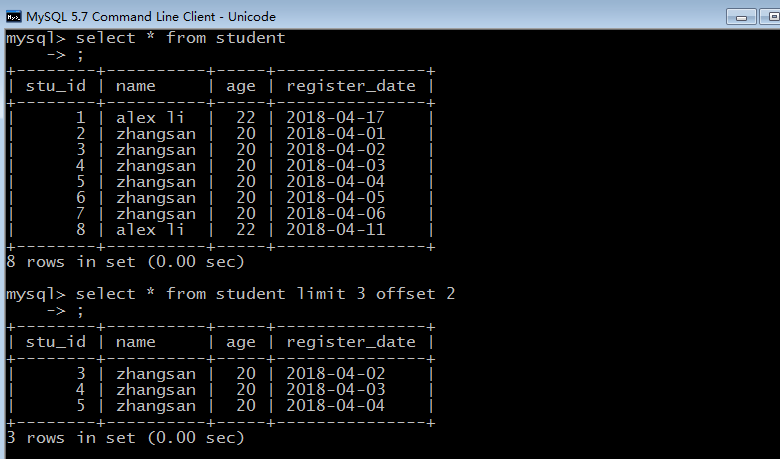Click 'zhangsan' in the row dated 2018-04-06
The width and height of the screenshot is (780, 459).
coord(156,214)
